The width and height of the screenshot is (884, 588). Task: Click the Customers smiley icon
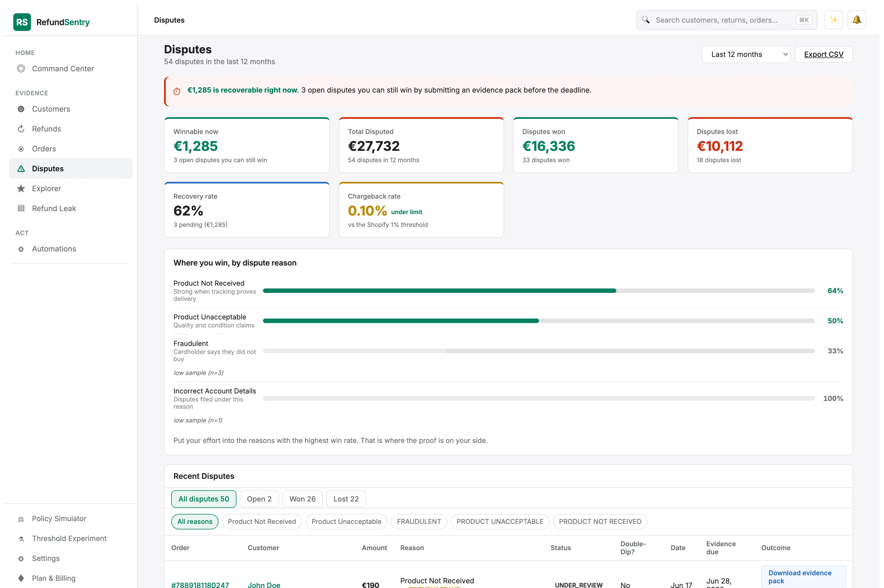coord(21,109)
